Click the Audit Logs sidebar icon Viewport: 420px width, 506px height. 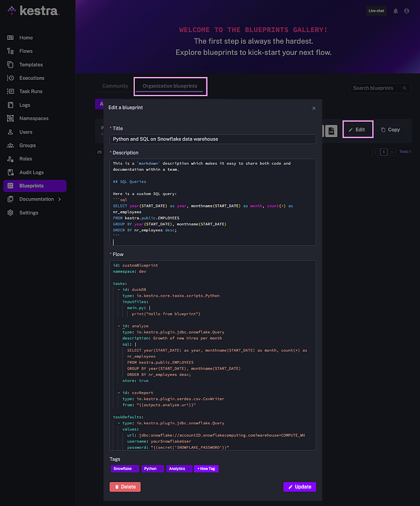pyautogui.click(x=10, y=173)
